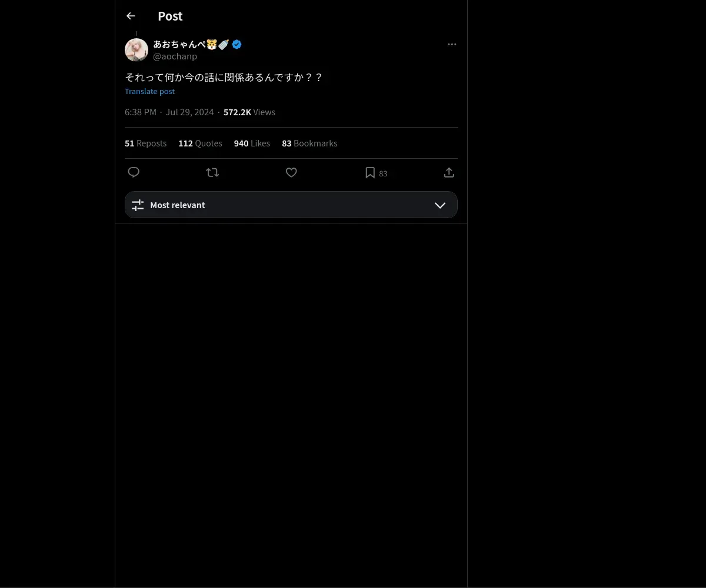Click the share upload icon

[x=449, y=172]
